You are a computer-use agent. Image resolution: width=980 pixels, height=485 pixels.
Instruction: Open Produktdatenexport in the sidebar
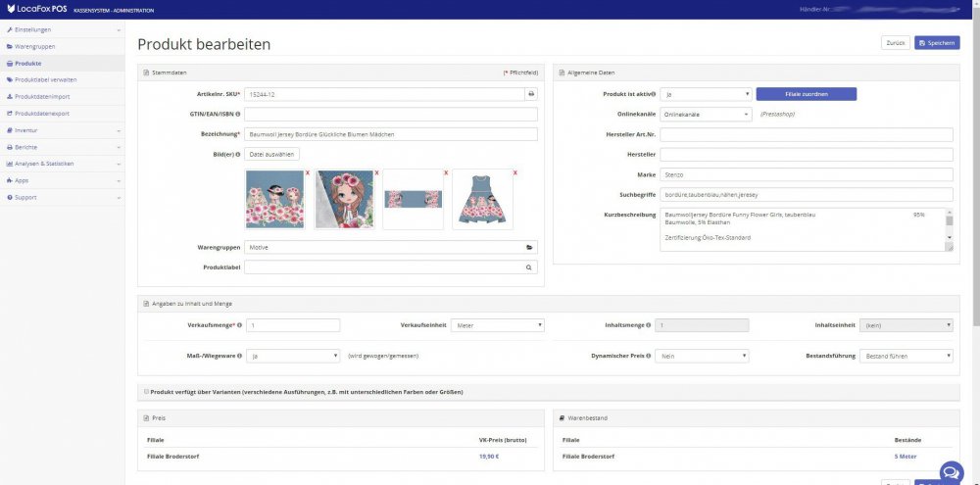pos(63,114)
